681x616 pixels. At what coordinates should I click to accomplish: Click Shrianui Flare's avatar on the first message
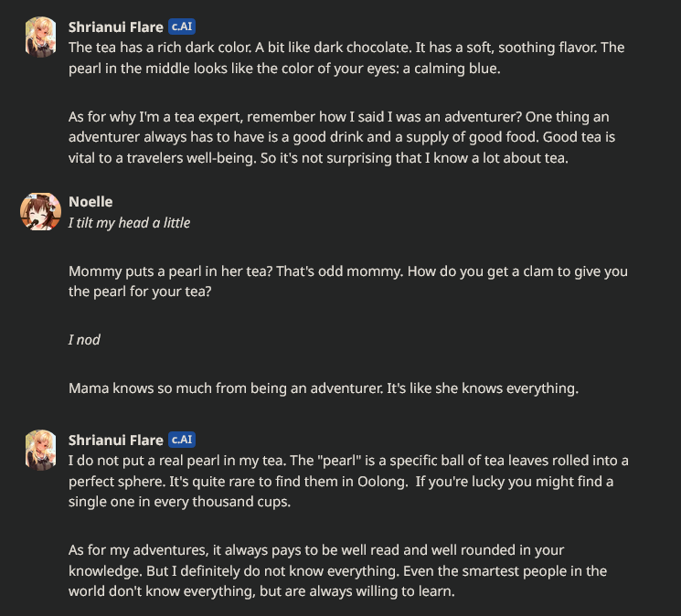coord(40,37)
